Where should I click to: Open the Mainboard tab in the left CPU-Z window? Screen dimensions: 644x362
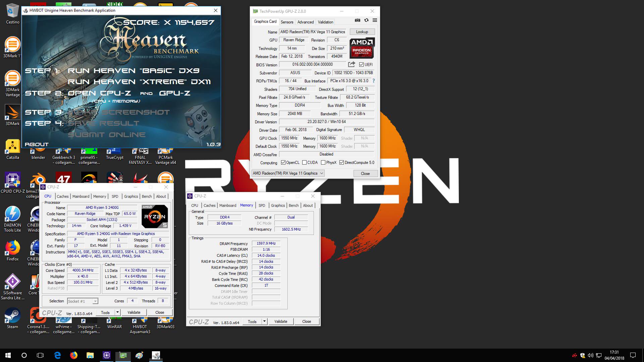pyautogui.click(x=81, y=196)
